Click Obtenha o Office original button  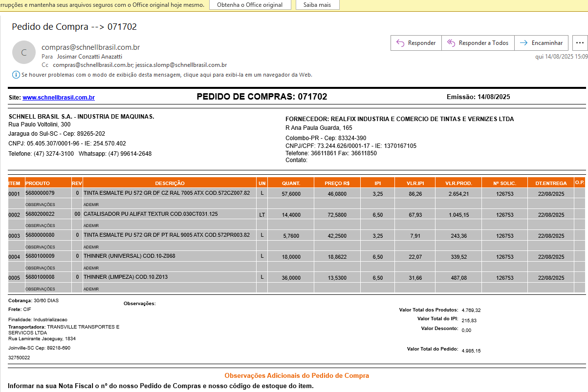point(250,5)
